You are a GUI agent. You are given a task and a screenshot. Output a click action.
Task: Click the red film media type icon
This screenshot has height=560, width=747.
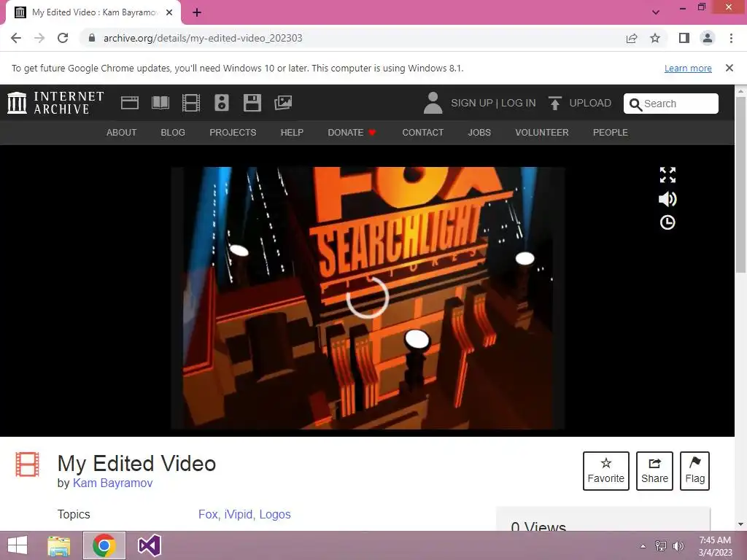(27, 464)
